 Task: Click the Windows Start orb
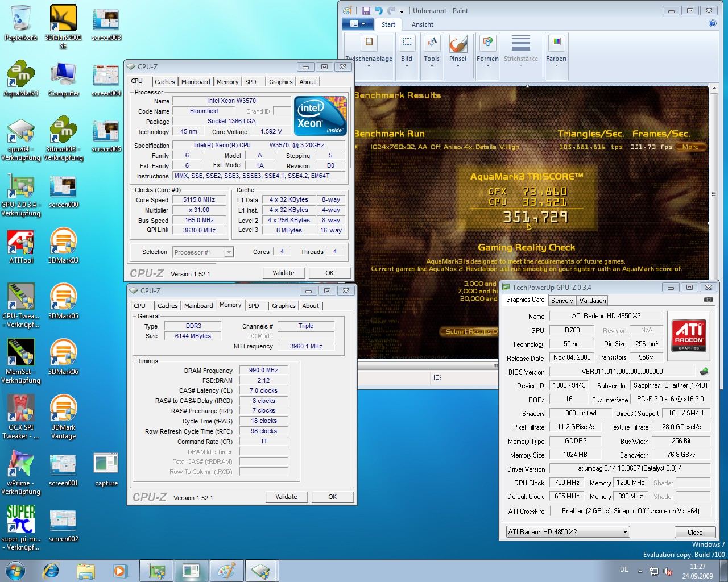[16, 570]
